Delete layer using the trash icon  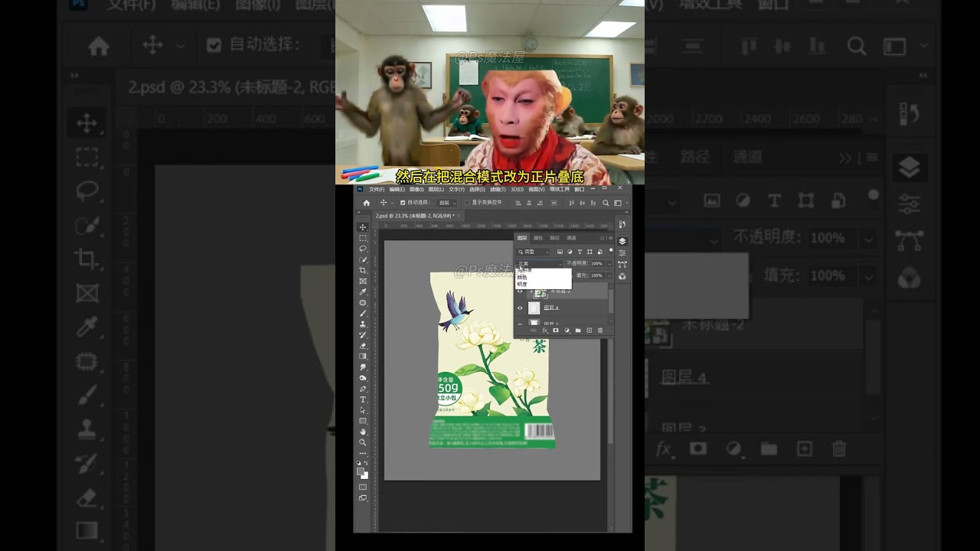point(600,331)
